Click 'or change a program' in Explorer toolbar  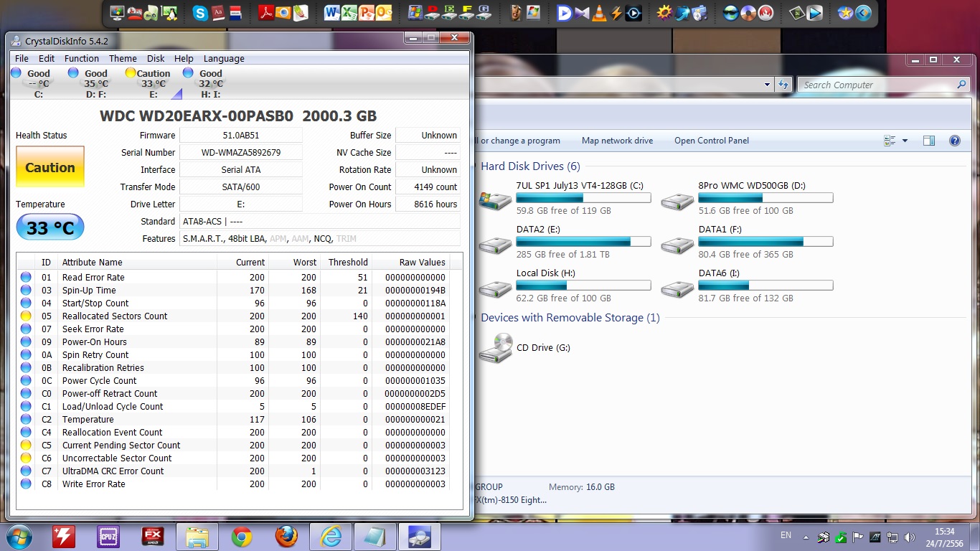point(520,141)
